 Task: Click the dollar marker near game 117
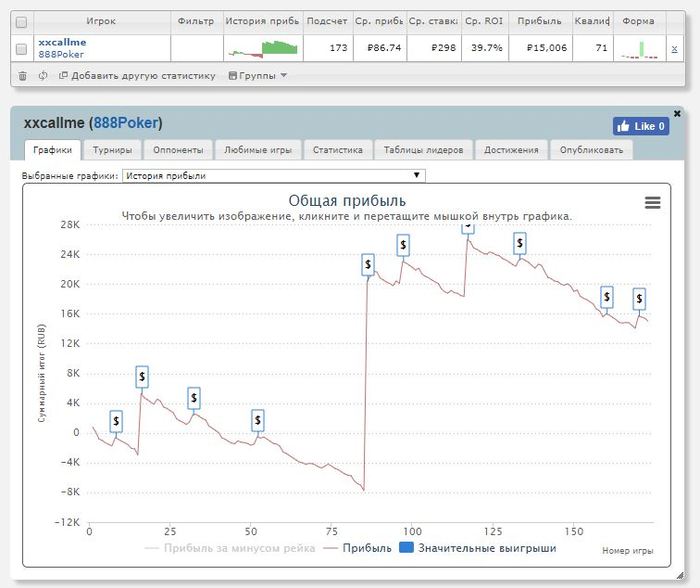(x=467, y=228)
